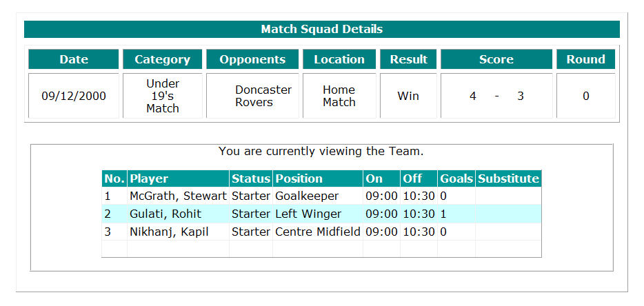Click the Position column header

click(x=317, y=178)
